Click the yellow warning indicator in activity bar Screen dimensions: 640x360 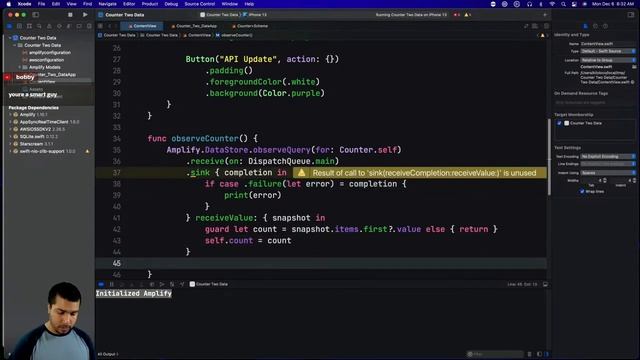468,15
